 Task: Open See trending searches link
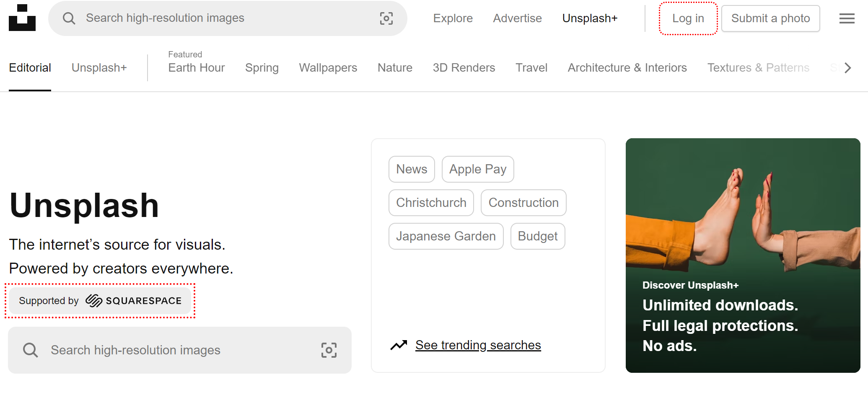coord(478,345)
